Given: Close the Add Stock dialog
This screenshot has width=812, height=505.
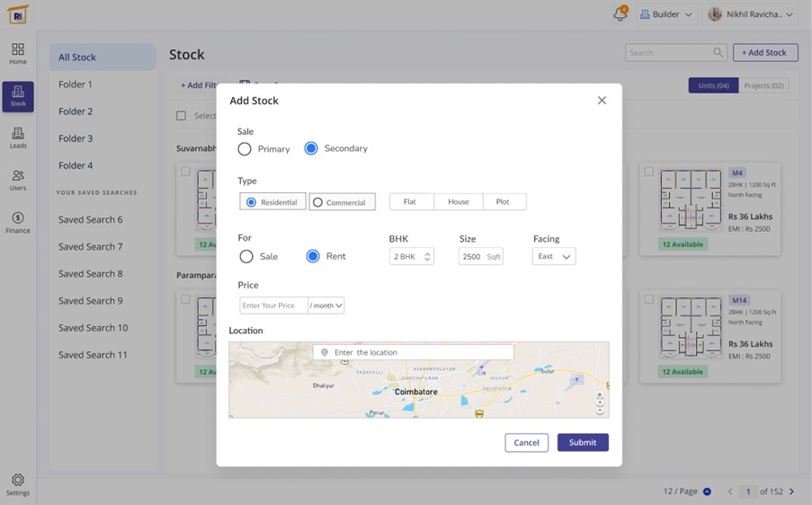Looking at the screenshot, I should click(602, 101).
